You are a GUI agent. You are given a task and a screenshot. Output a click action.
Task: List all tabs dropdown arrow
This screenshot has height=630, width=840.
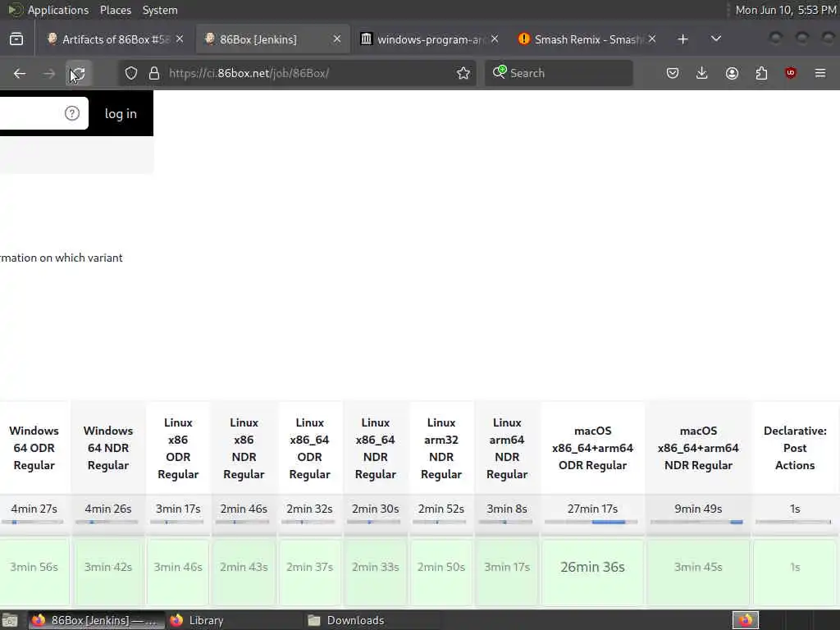715,39
